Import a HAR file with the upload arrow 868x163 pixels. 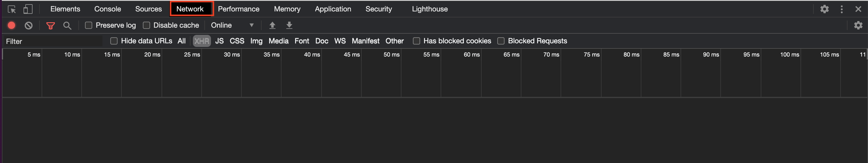pyautogui.click(x=272, y=25)
